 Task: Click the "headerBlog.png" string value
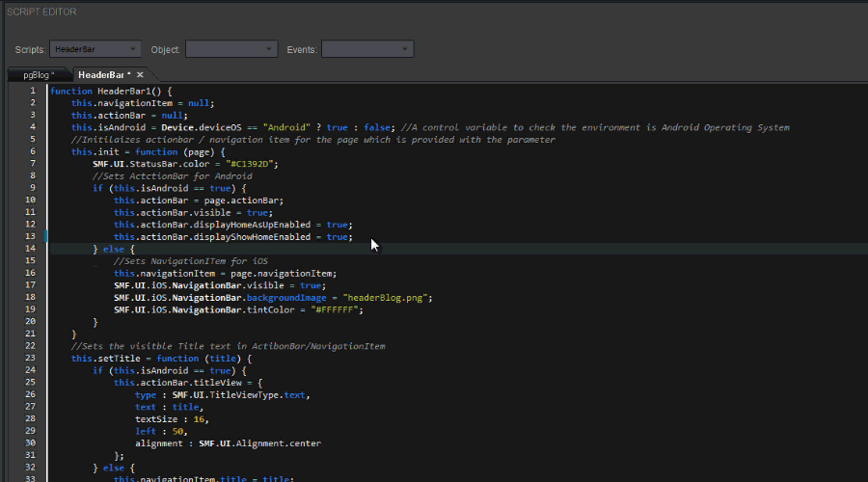pyautogui.click(x=387, y=298)
